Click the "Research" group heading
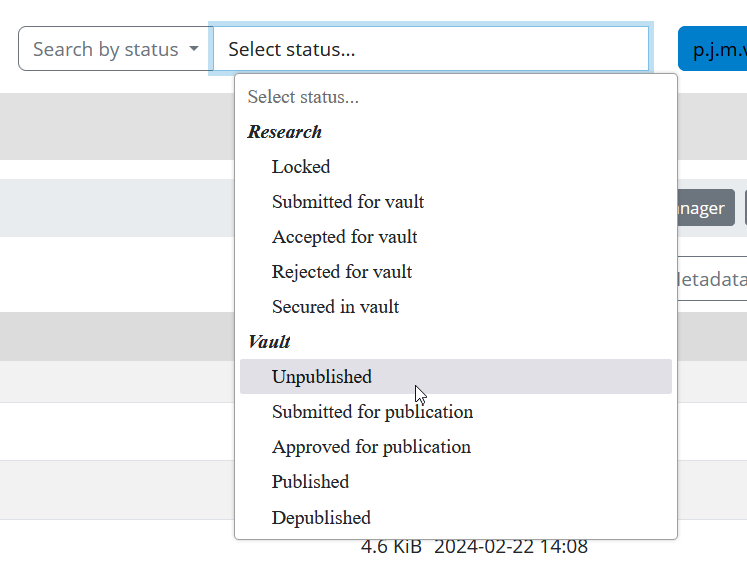The width and height of the screenshot is (747, 564). point(285,132)
